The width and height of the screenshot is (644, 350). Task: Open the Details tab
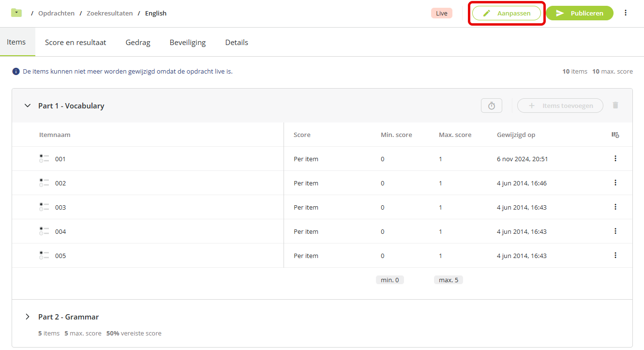(x=237, y=43)
